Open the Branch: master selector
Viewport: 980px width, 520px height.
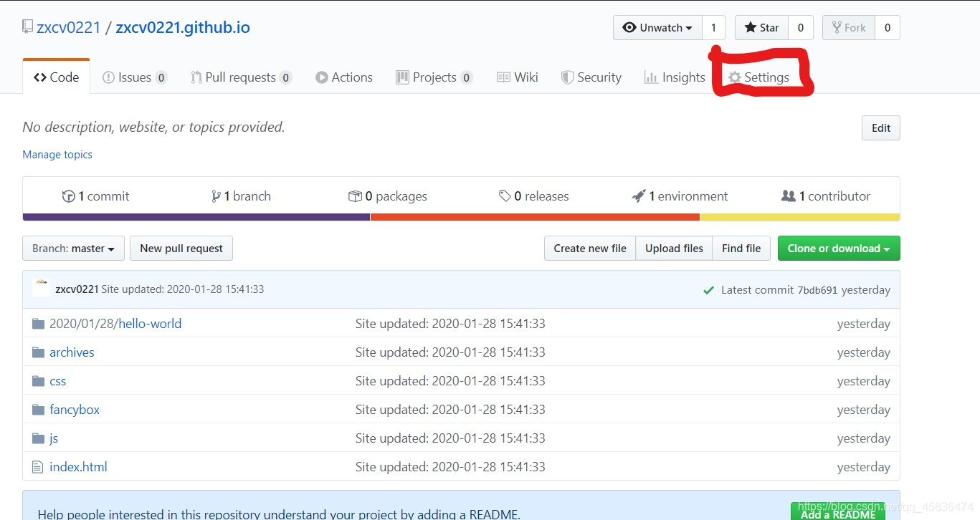coord(73,249)
